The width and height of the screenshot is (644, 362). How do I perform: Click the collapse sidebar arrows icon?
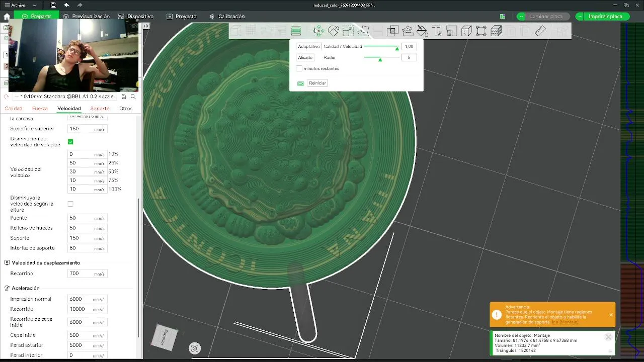pos(146,26)
